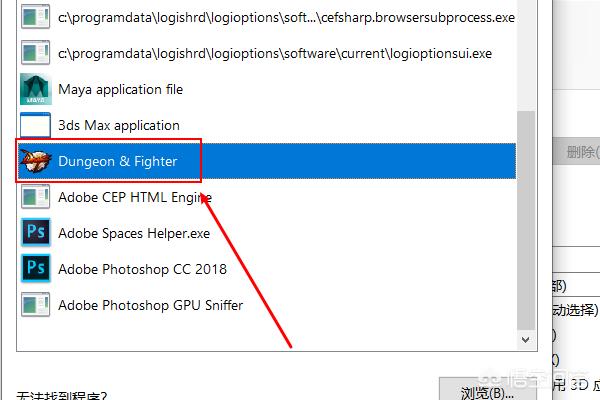The width and height of the screenshot is (600, 400).
Task: Select the Maya application icon
Action: [36, 89]
